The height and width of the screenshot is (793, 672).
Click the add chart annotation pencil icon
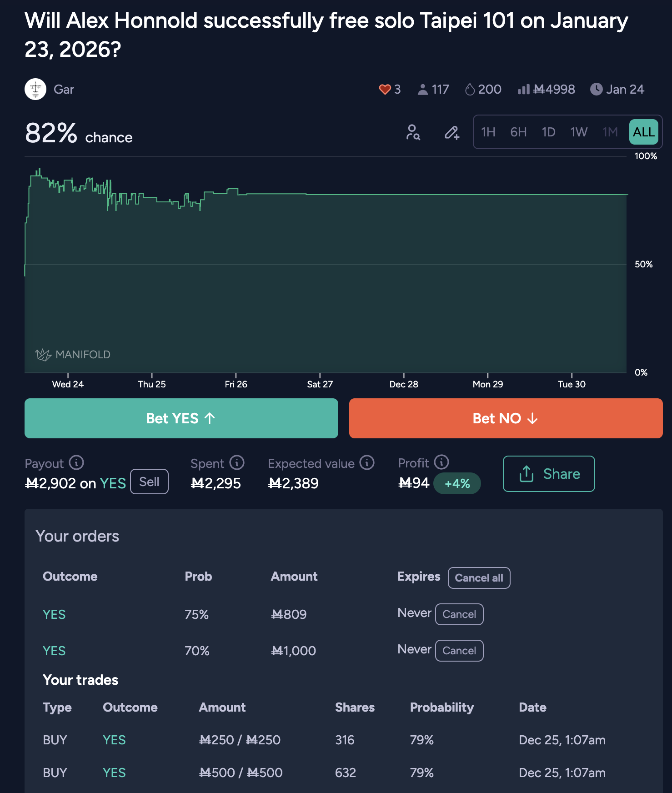(x=452, y=132)
